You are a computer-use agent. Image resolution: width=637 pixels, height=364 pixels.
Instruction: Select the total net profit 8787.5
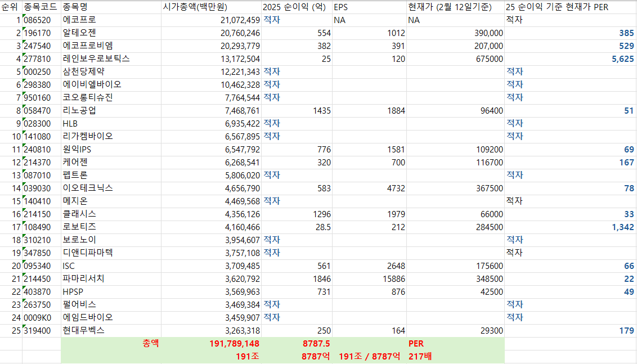[x=297, y=344]
